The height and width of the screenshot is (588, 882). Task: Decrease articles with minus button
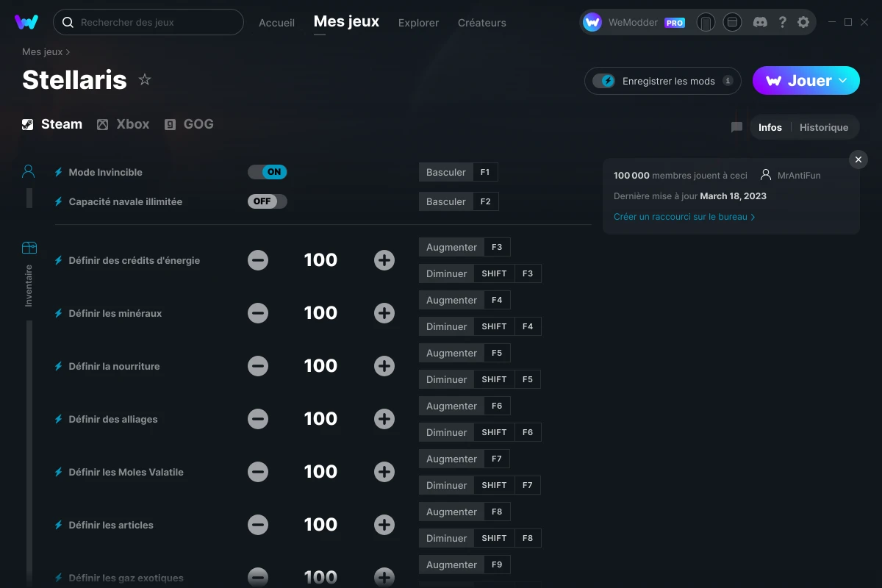pos(258,525)
